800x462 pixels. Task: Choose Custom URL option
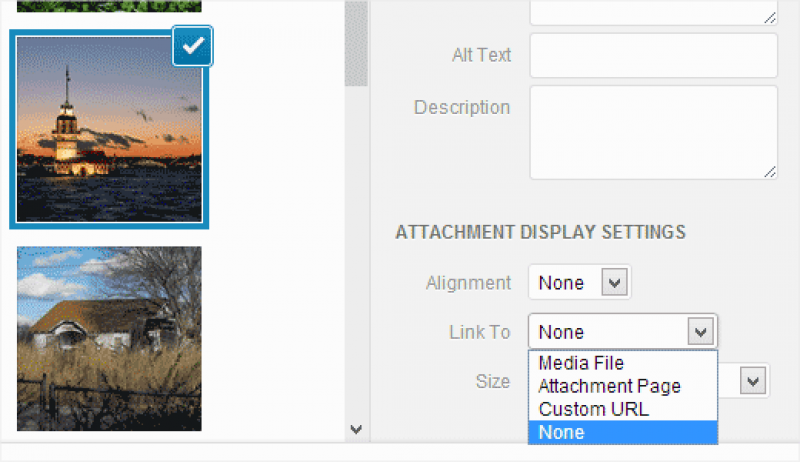[x=593, y=409]
